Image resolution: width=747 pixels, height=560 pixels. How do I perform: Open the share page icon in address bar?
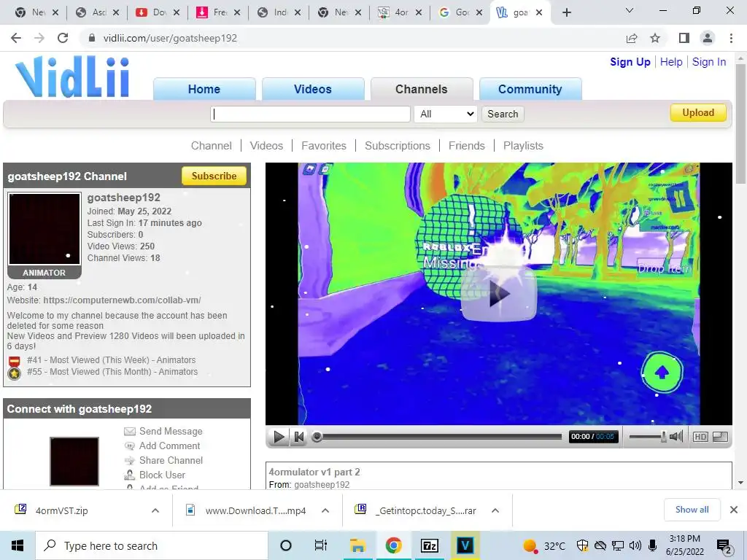632,38
